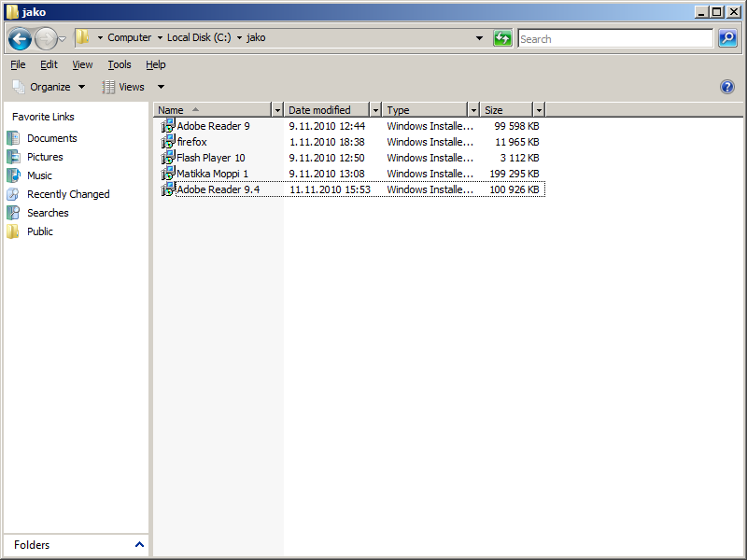
Task: Select the file name firefox
Action: (192, 142)
